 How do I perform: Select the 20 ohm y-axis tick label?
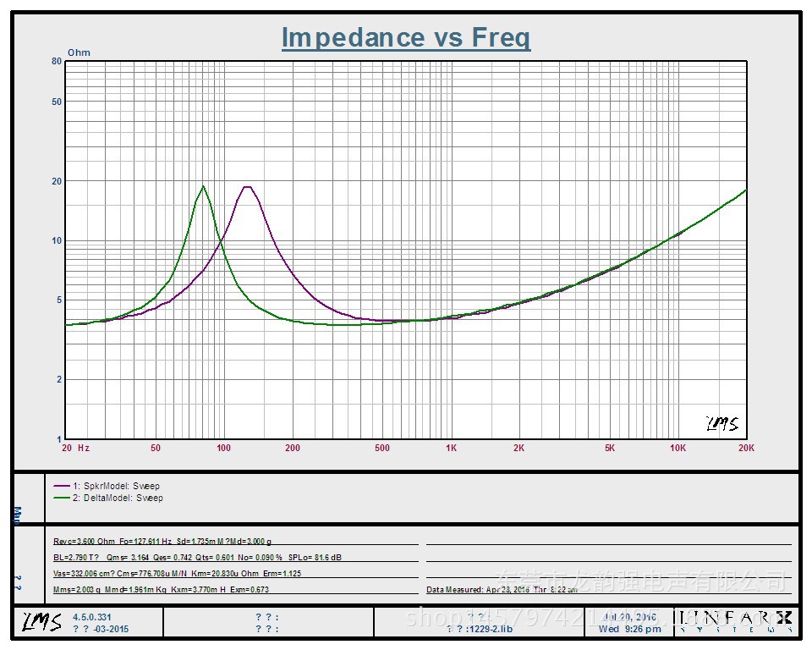[57, 181]
